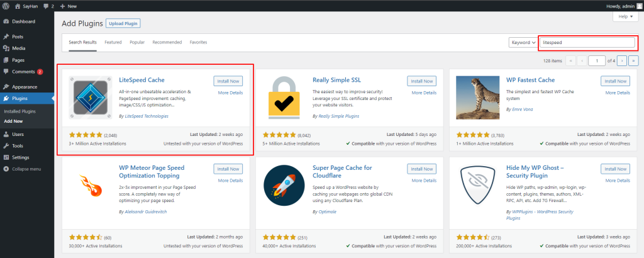Open Dashboard from the sidebar

(23, 21)
